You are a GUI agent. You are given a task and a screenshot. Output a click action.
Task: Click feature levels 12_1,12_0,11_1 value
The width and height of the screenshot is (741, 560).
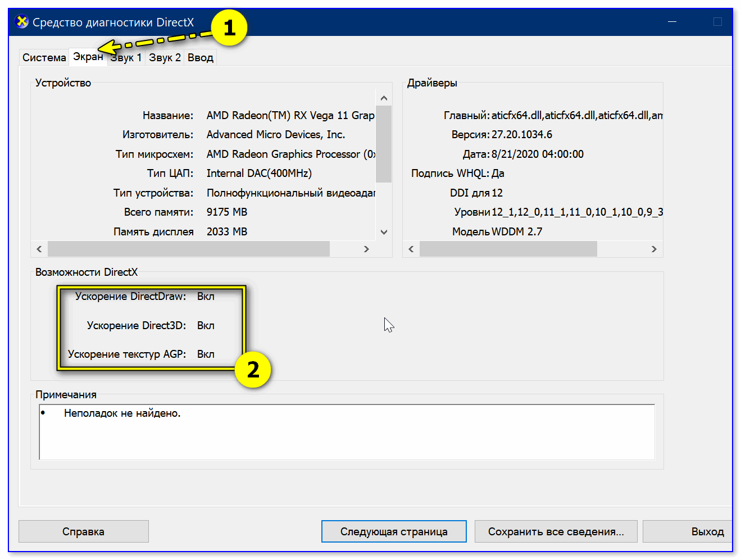[x=577, y=212]
